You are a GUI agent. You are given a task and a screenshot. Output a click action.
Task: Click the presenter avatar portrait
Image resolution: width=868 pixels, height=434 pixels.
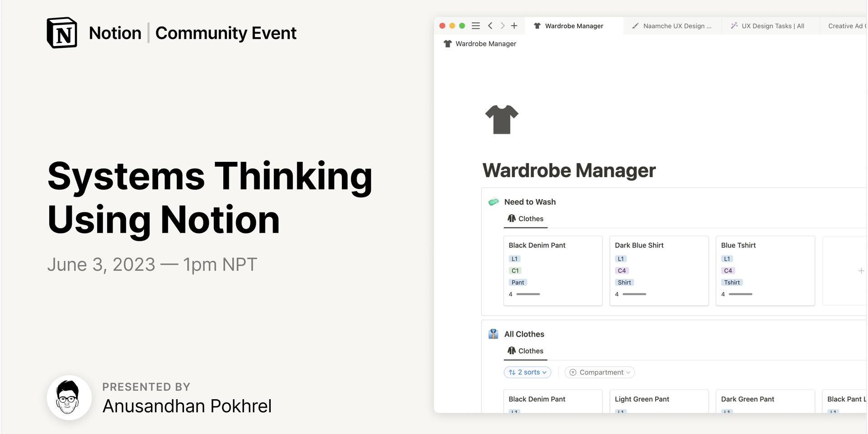click(x=69, y=397)
